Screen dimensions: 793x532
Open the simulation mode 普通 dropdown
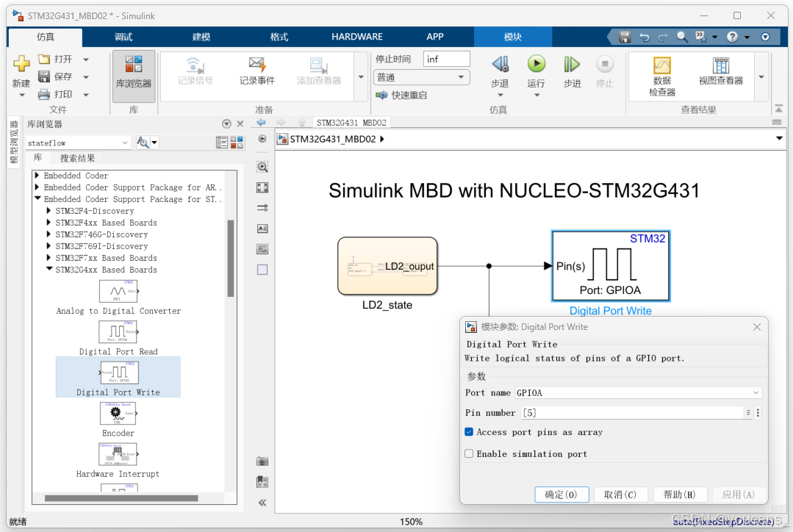pyautogui.click(x=421, y=77)
